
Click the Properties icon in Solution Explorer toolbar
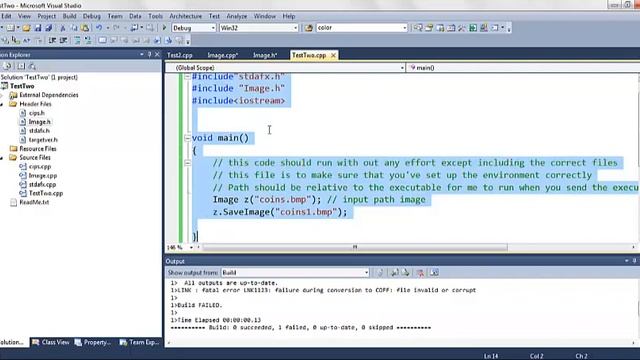click(7, 66)
